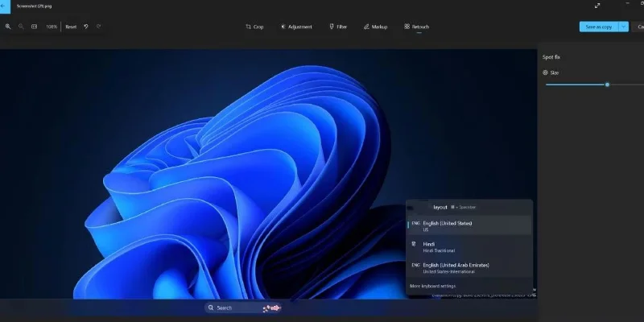Open More keyboard settings link
Image resolution: width=644 pixels, height=322 pixels.
[432, 286]
